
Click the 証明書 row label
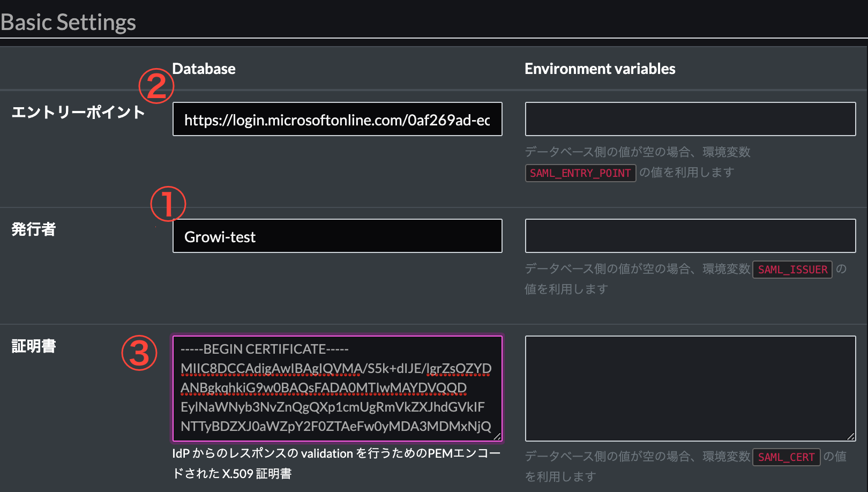coord(33,346)
